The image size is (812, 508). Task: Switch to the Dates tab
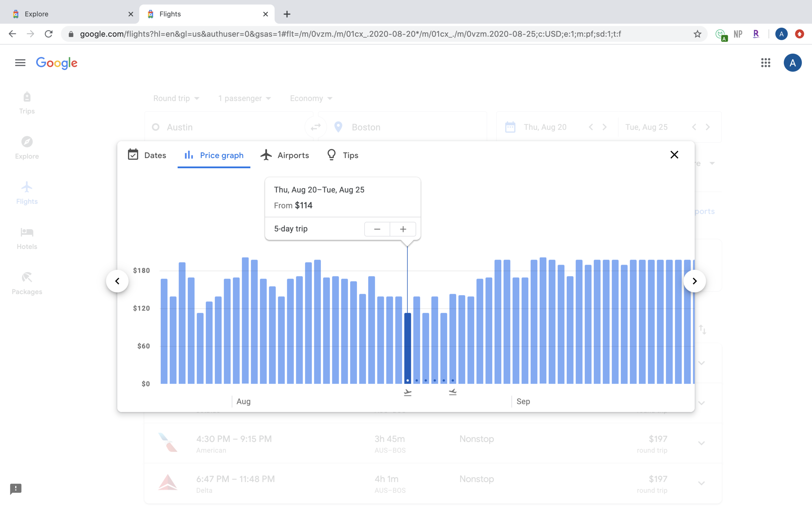coord(147,155)
